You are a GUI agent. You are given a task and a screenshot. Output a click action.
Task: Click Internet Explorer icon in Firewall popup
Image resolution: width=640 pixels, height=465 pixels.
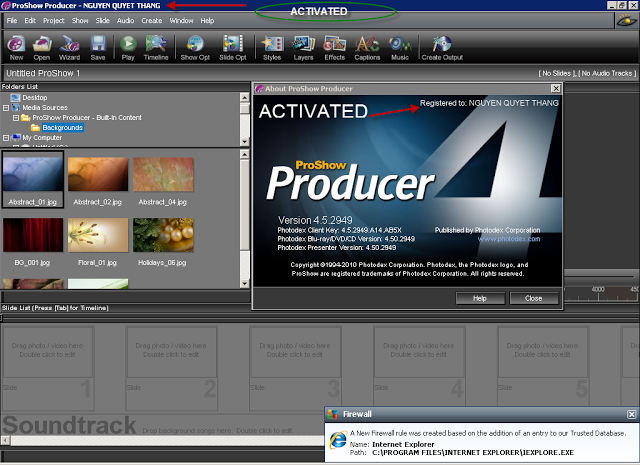(x=338, y=441)
